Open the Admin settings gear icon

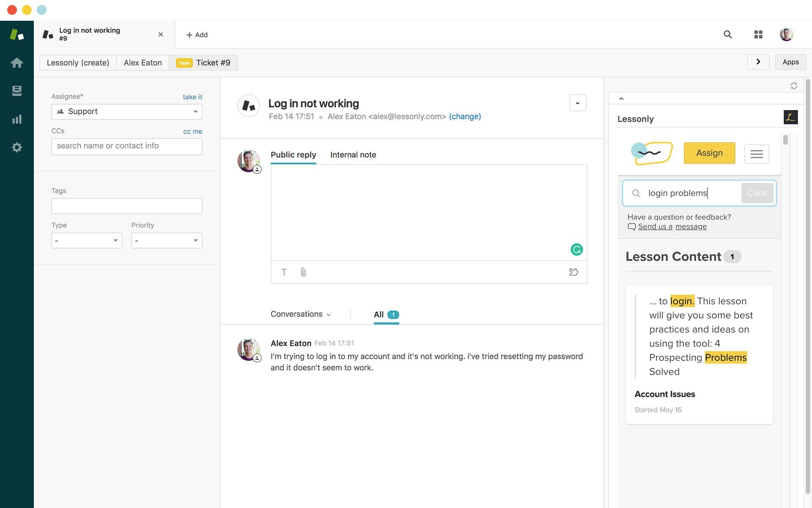pyautogui.click(x=16, y=147)
